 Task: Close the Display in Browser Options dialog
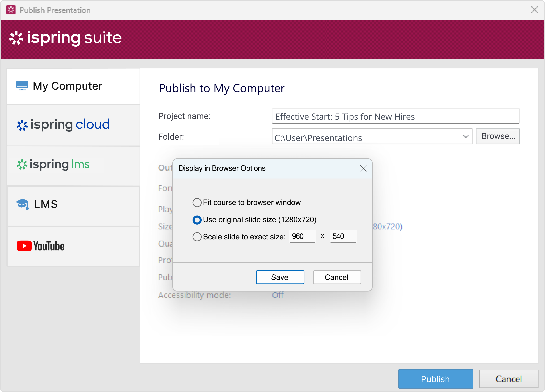[363, 169]
